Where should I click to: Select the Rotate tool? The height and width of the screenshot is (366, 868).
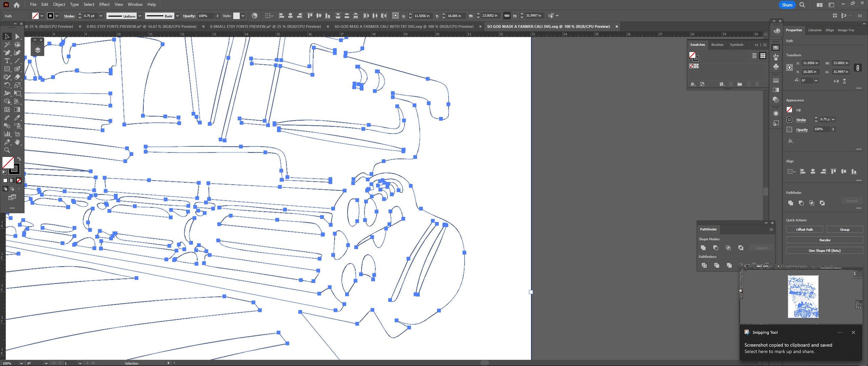7,85
